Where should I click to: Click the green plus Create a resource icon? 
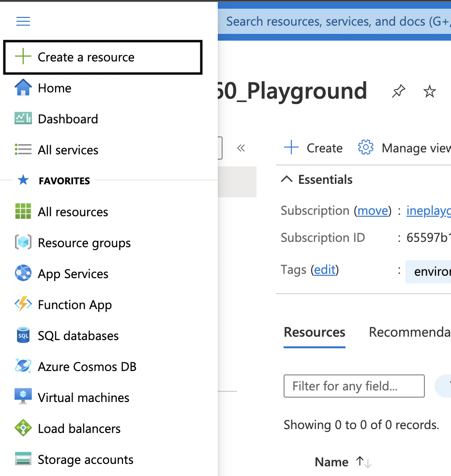tap(23, 57)
